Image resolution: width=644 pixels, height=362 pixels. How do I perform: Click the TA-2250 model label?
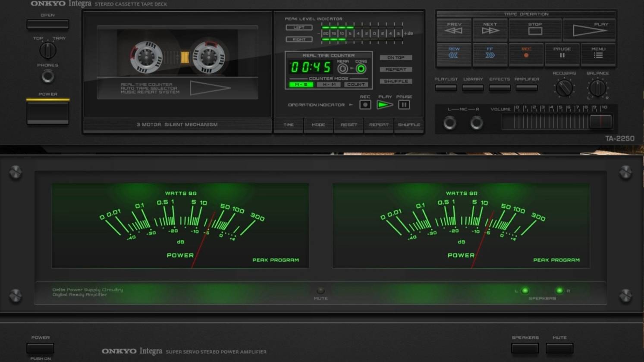point(620,138)
